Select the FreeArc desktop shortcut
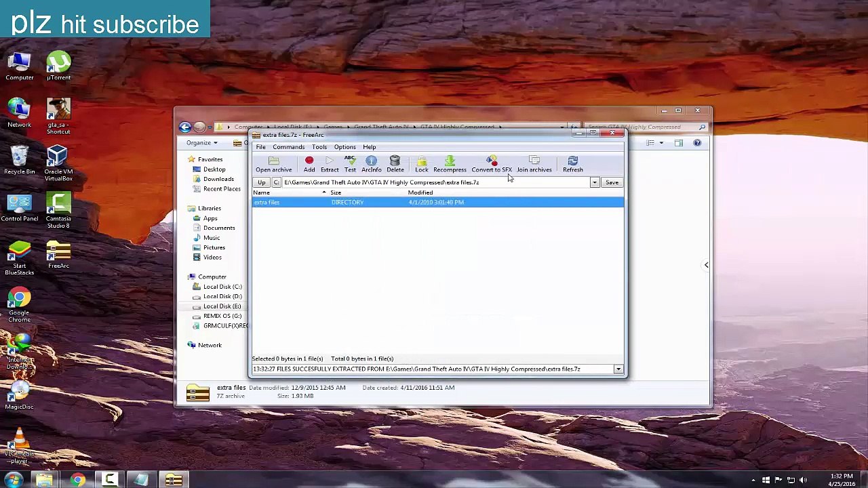The height and width of the screenshot is (488, 868). (x=58, y=254)
